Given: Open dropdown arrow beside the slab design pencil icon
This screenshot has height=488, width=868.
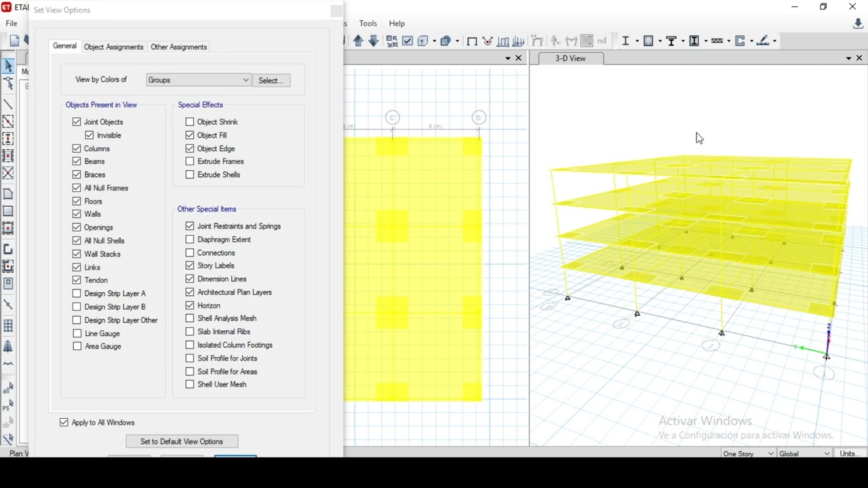Looking at the screenshot, I should pyautogui.click(x=774, y=41).
